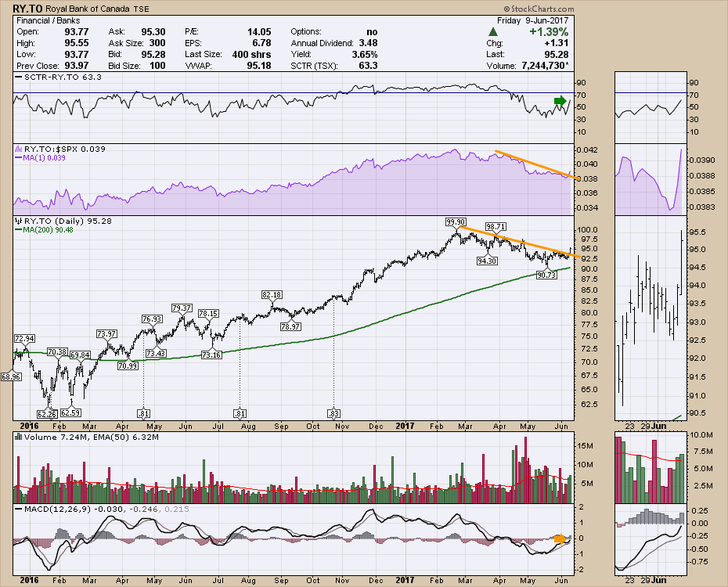Click the 0.0390 label in the zoomed ratio panel
This screenshot has height=587, width=728.
coord(702,160)
